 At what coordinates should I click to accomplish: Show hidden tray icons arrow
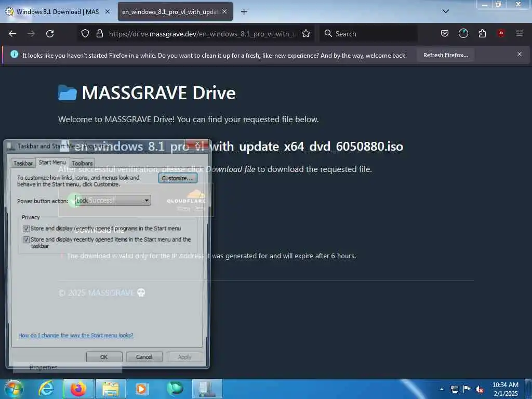[442, 389]
